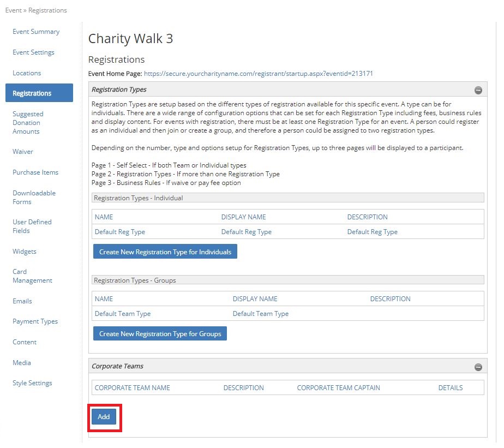Click the Registration Types panel title
504x448 pixels.
tap(119, 89)
